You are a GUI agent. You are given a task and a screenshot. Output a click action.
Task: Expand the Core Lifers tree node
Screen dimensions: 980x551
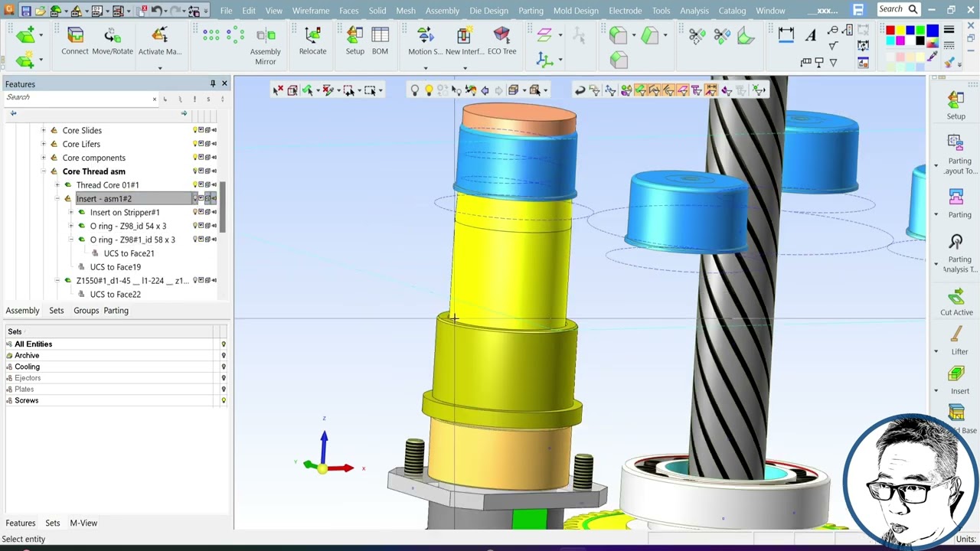coord(43,144)
